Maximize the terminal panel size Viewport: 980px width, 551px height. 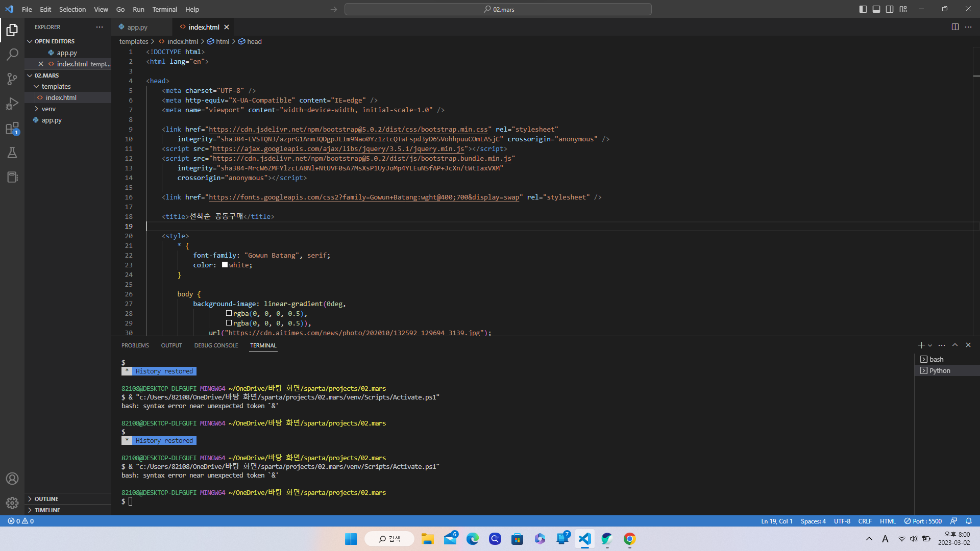click(955, 345)
